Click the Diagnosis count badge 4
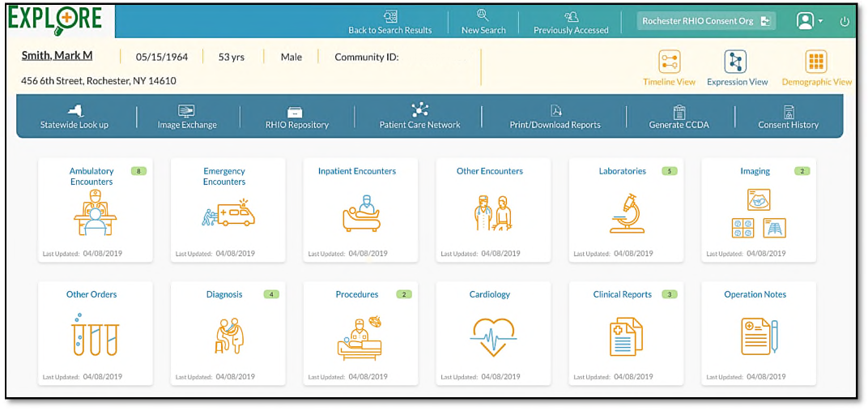Screen dimensions: 868x411 [x=271, y=294]
